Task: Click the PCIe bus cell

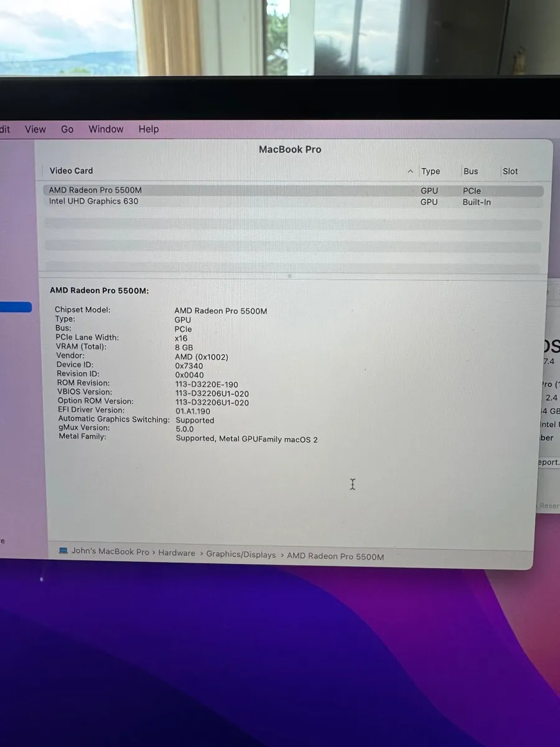Action: pos(472,191)
